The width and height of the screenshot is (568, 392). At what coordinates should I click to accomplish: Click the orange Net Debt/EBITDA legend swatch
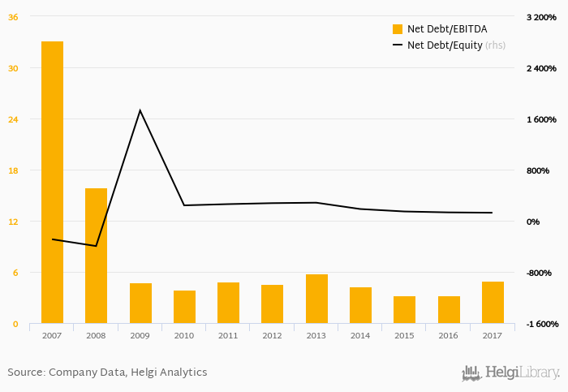397,29
